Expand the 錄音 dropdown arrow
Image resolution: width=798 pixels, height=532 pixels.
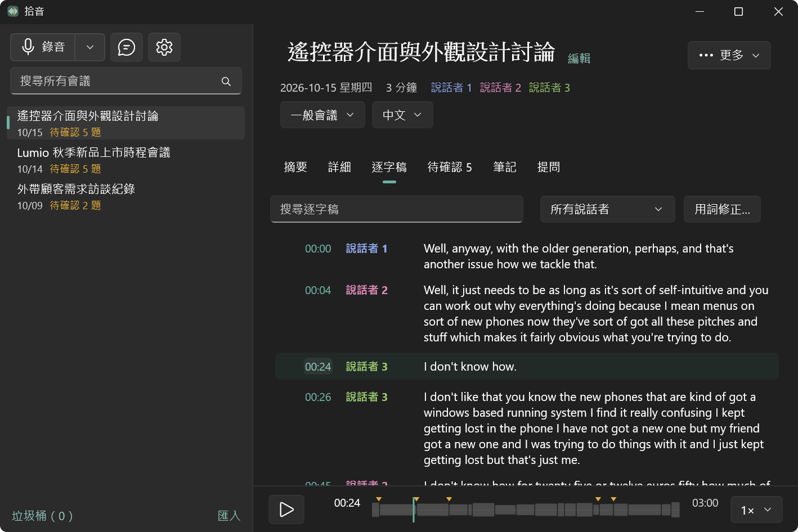tap(90, 47)
